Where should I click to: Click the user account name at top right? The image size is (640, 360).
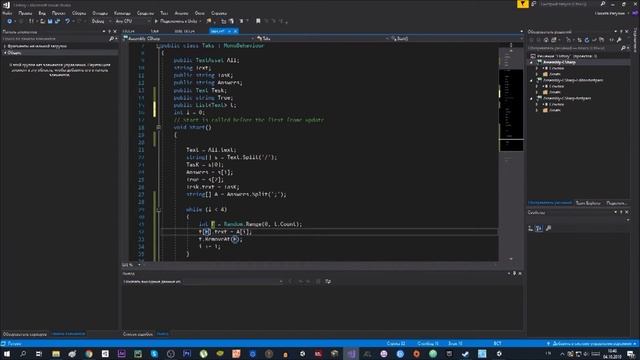point(609,13)
